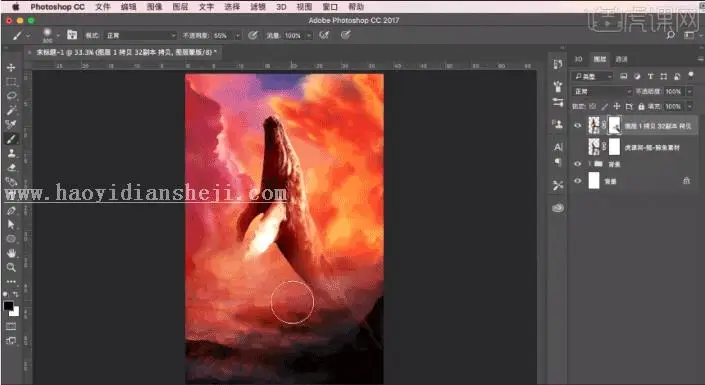Show the hidden whale material layer
The image size is (705, 385).
(578, 147)
